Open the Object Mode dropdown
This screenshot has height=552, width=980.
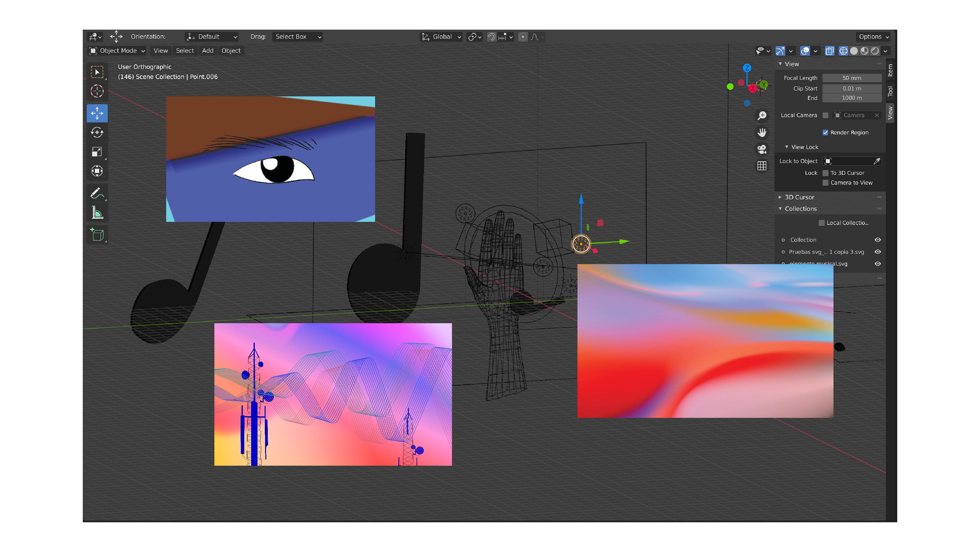(x=117, y=51)
